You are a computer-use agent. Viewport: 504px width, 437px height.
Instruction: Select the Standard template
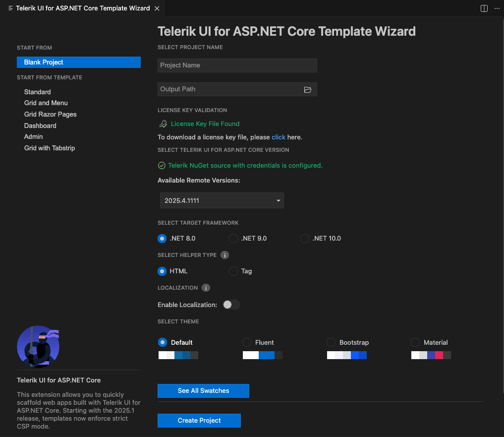tap(37, 92)
